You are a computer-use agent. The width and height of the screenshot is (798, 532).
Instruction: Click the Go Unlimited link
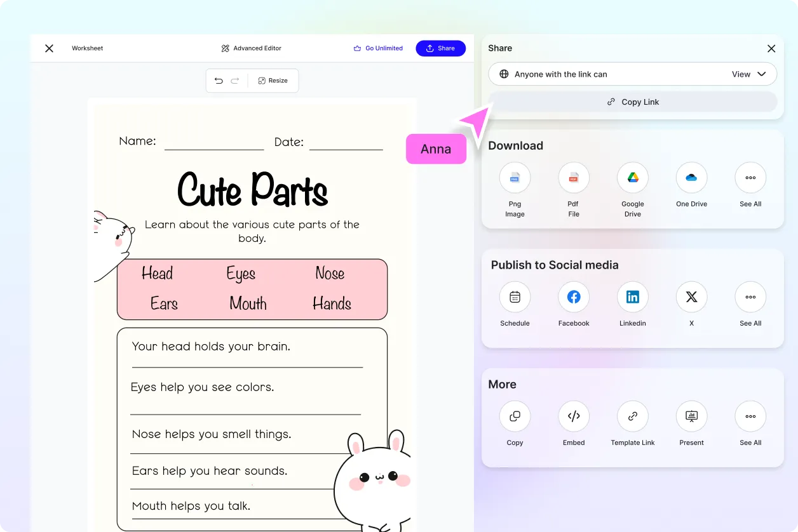[378, 48]
